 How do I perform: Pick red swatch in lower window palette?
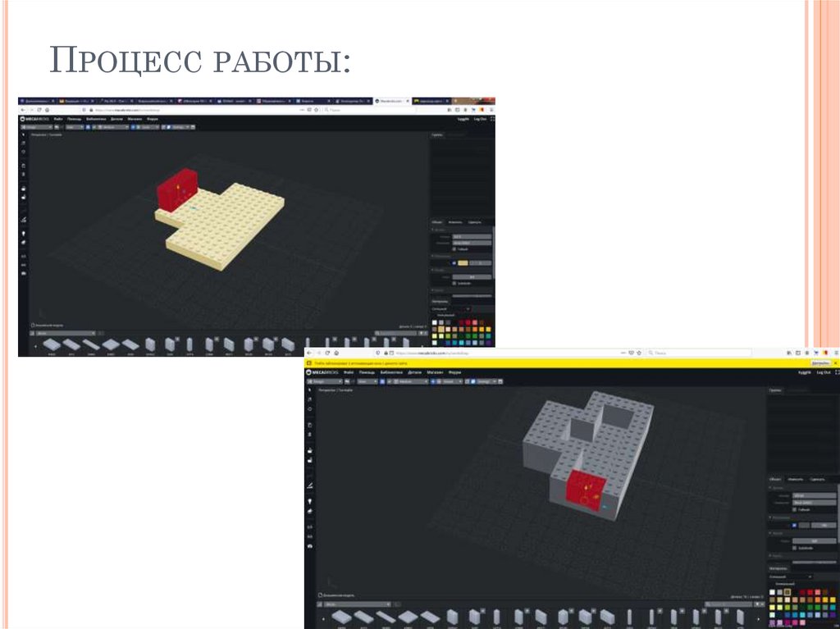pos(810,593)
